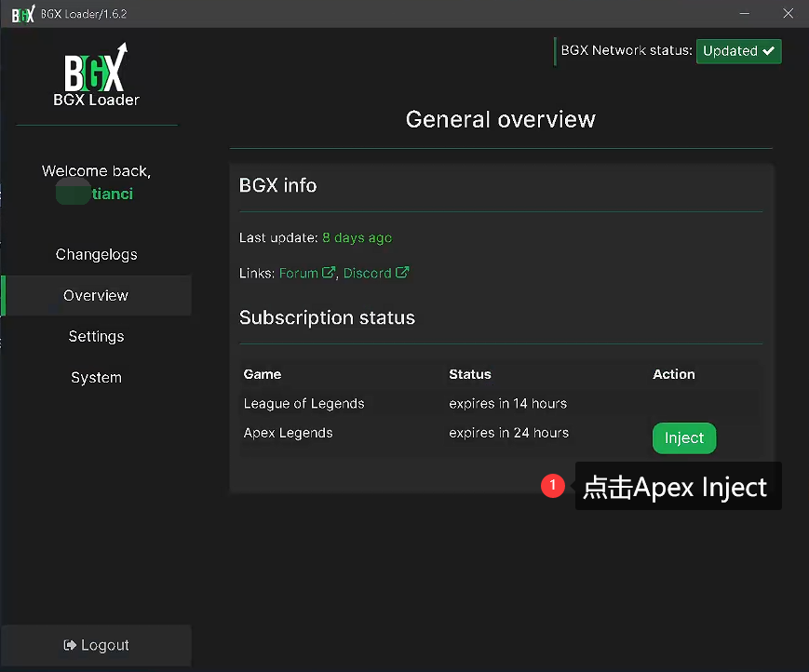Click 'BGX Network status:' label
The width and height of the screenshot is (809, 672).
[x=627, y=50]
